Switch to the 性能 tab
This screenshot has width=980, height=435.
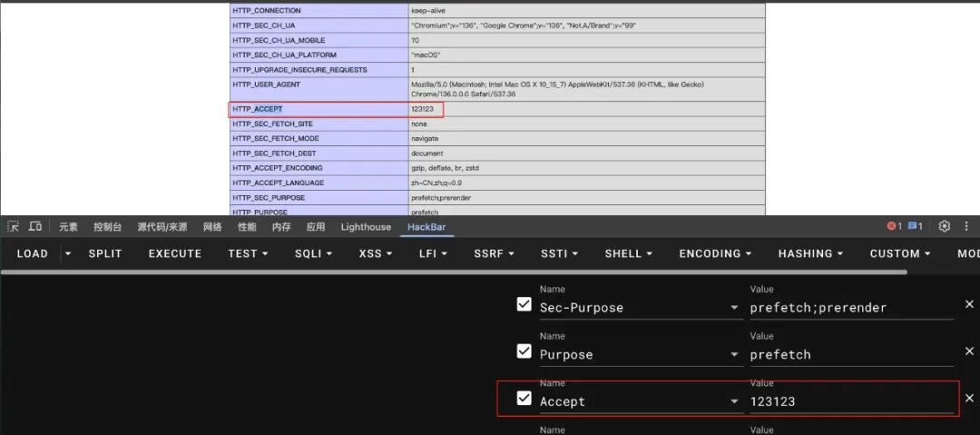[x=247, y=226]
